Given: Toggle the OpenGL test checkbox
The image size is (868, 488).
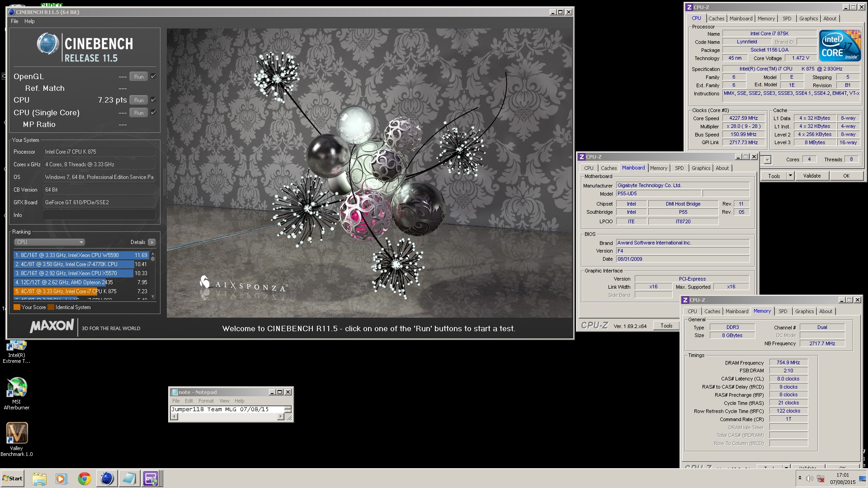Looking at the screenshot, I should point(153,76).
